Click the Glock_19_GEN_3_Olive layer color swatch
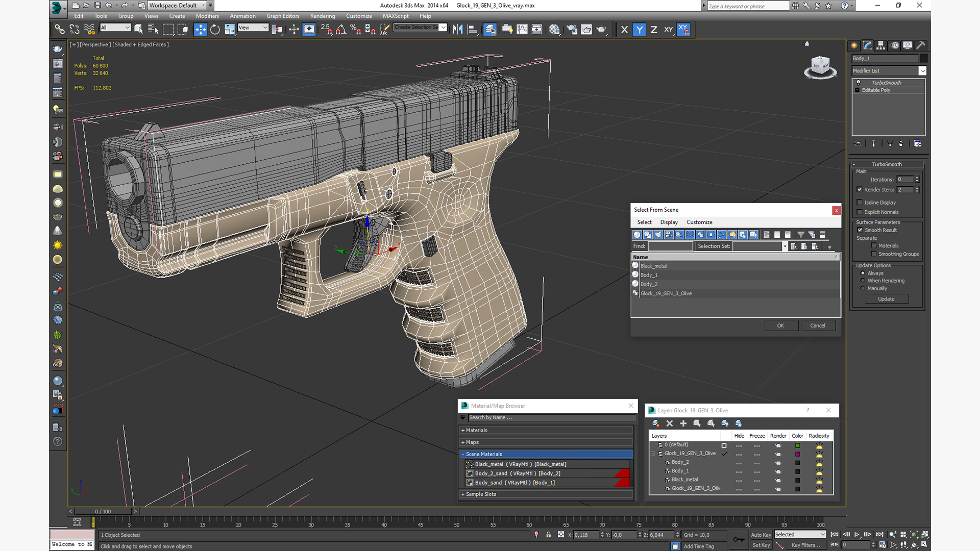Viewport: 980px width, 551px height. pyautogui.click(x=798, y=454)
